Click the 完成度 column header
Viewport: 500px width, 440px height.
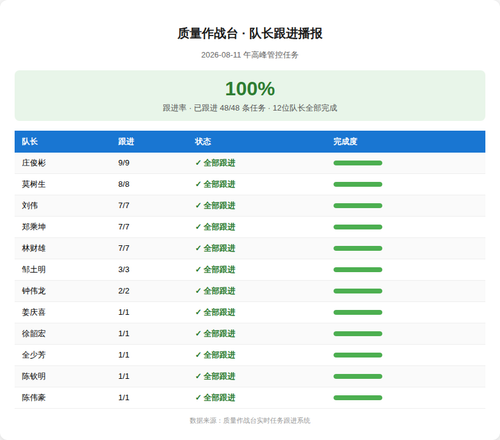pos(345,141)
